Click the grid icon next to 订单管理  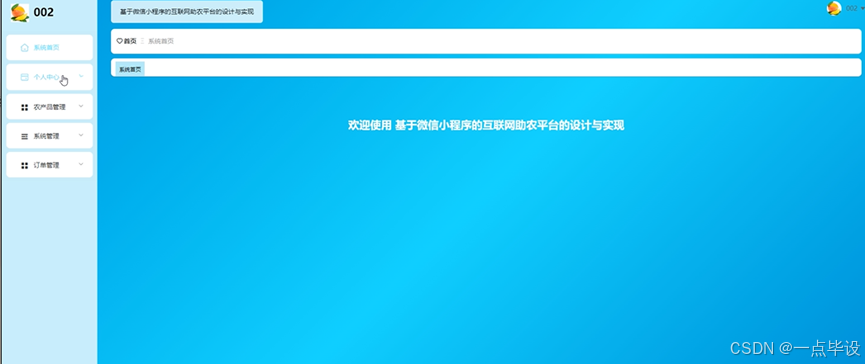click(24, 165)
